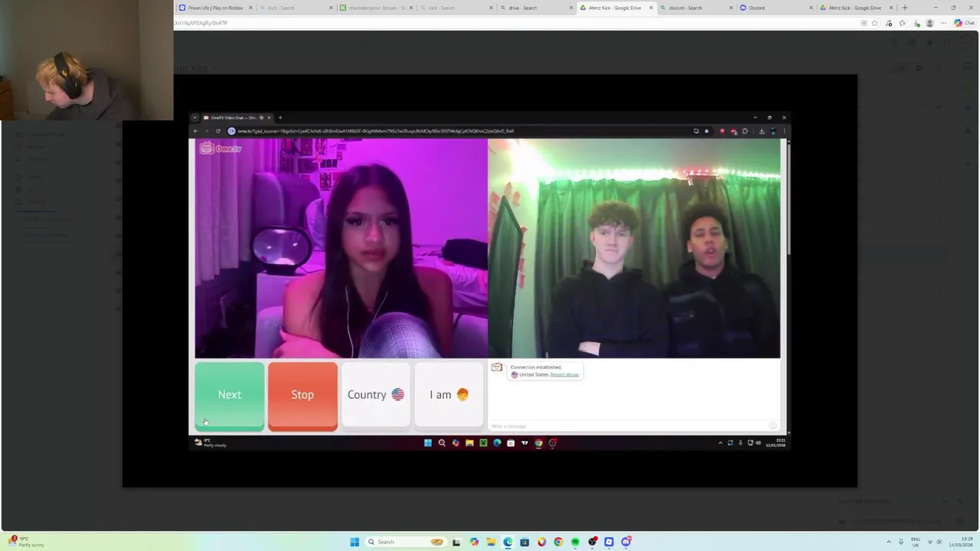This screenshot has height=551, width=980.
Task: Open new tab in OmeTV browser window
Action: tap(280, 118)
